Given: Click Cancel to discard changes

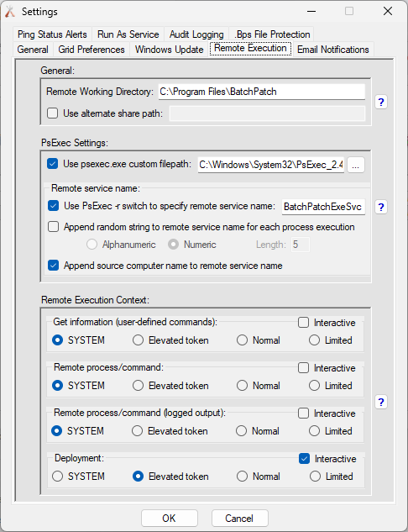Looking at the screenshot, I should [x=239, y=518].
